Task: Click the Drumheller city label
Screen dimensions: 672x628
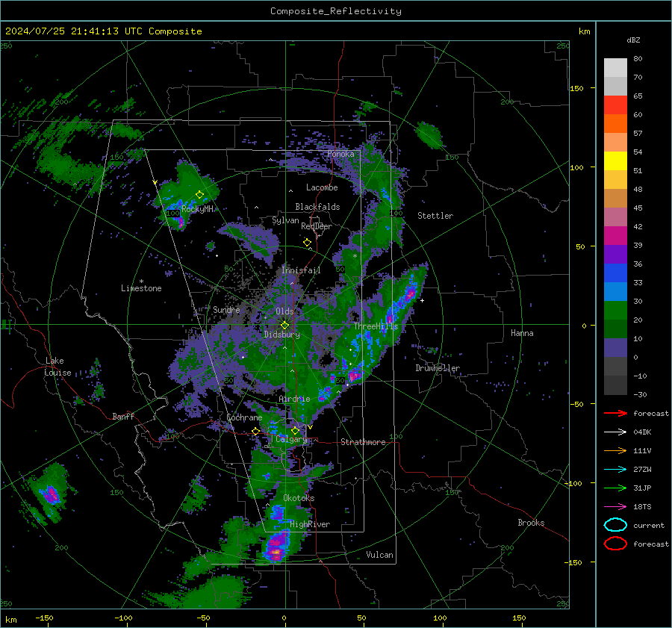Action: pos(438,368)
